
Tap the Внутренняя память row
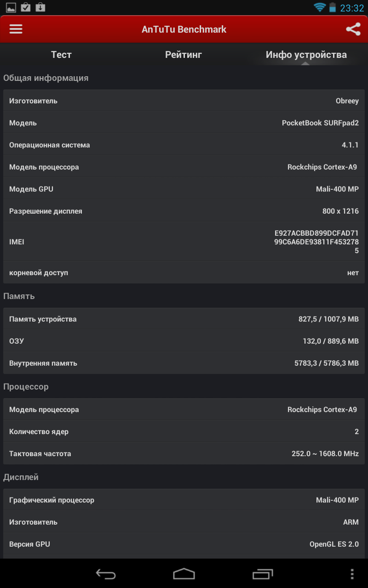(184, 363)
